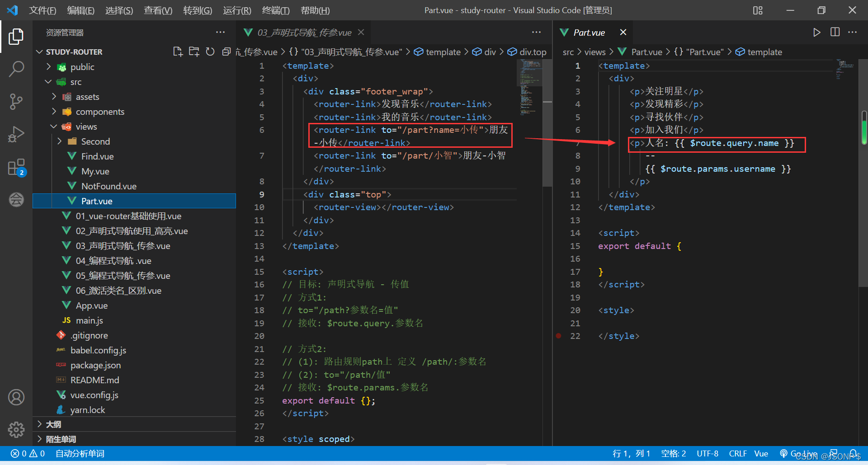The image size is (868, 465).
Task: Toggle breakpoint on line 22 in Part.vue
Action: click(559, 336)
